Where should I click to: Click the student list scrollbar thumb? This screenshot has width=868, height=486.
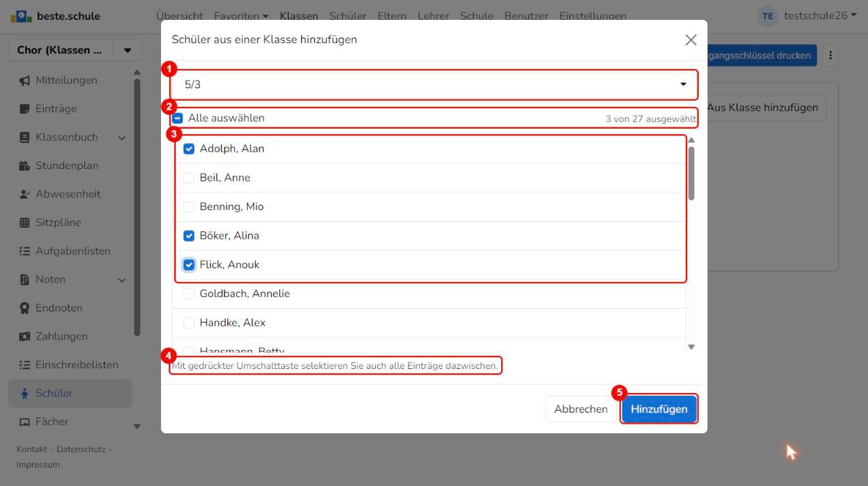tap(691, 173)
